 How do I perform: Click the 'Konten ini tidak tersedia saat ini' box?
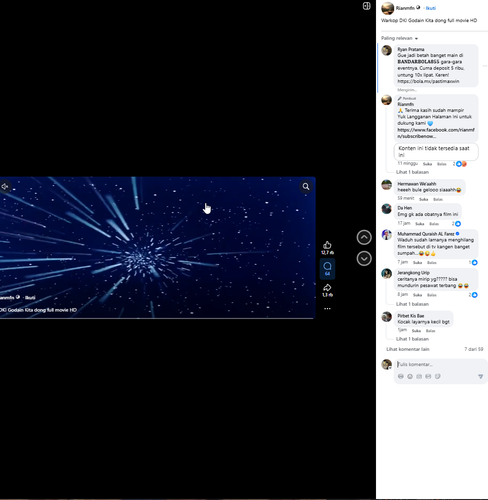point(436,152)
